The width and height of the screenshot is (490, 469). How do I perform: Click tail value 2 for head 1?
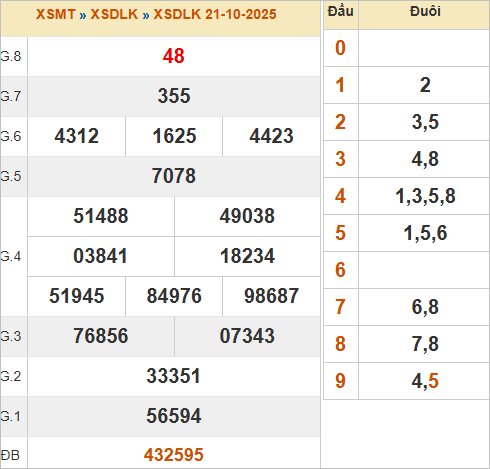click(425, 85)
